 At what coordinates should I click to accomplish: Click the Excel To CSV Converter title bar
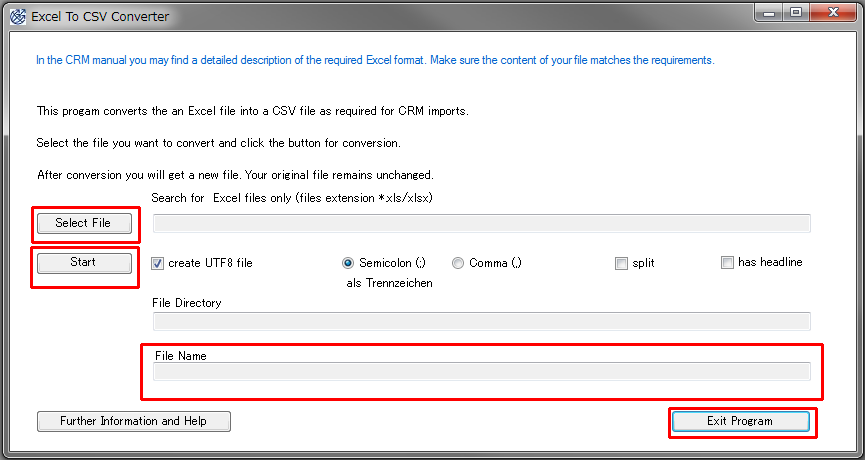tap(400, 16)
